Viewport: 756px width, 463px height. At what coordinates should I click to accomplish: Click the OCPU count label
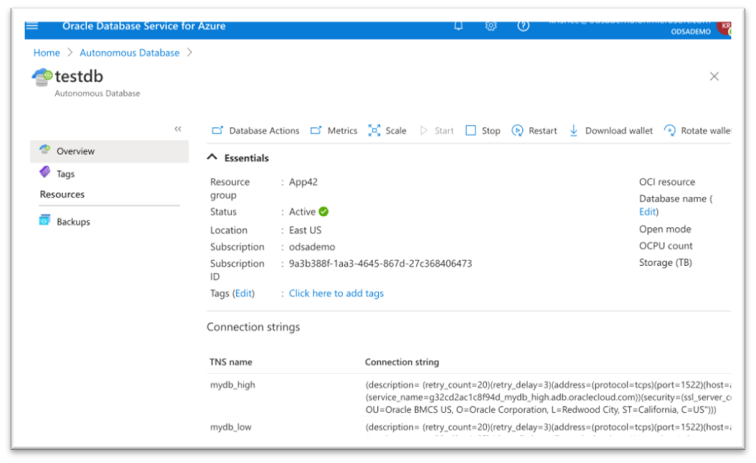[x=665, y=245]
